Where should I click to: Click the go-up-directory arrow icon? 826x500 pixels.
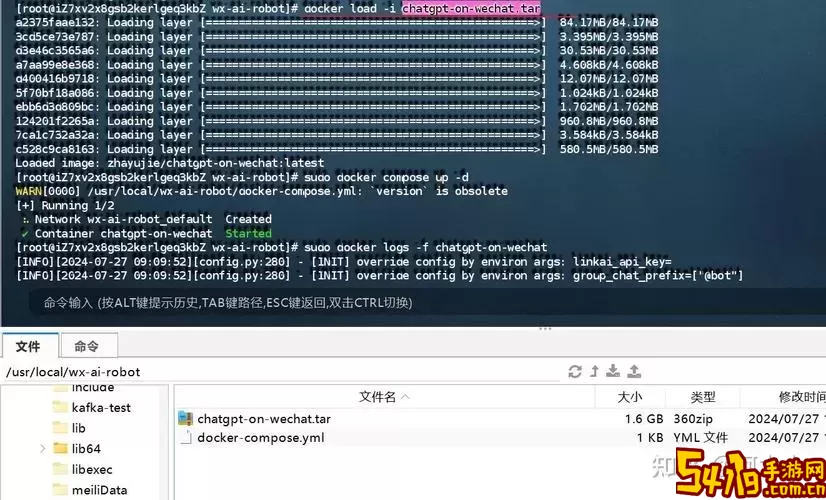point(594,371)
